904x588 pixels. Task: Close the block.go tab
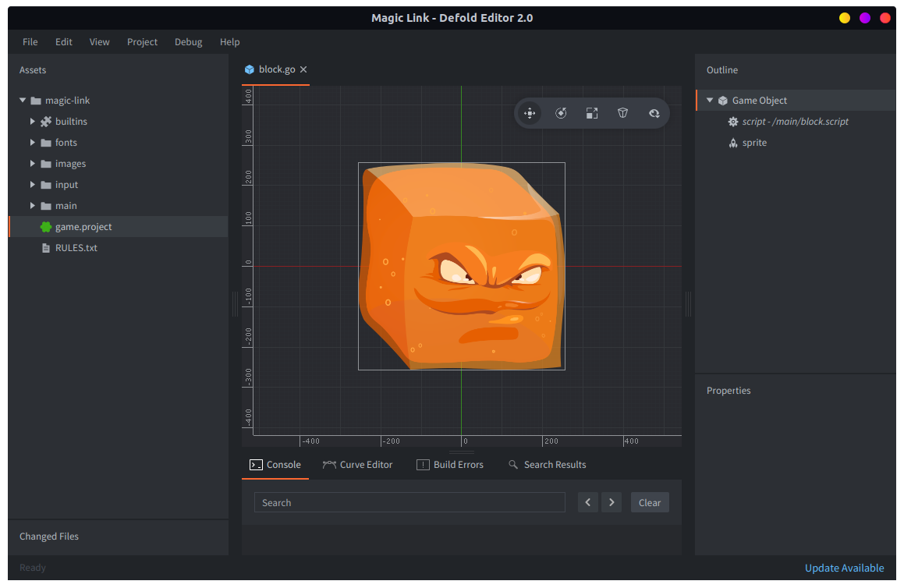303,69
